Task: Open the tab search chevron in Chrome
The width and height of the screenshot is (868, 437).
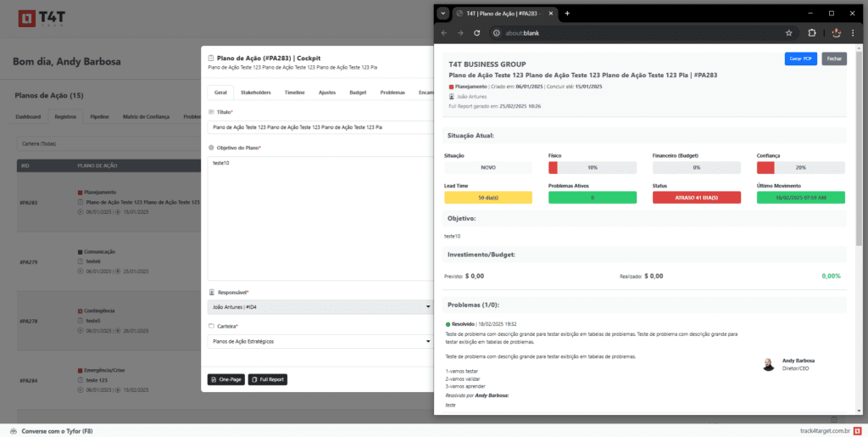Action: click(x=442, y=14)
